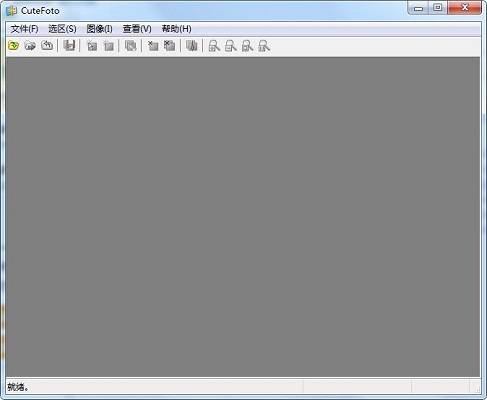
Task: Click the folder icon with right arrow
Action: 30,46
